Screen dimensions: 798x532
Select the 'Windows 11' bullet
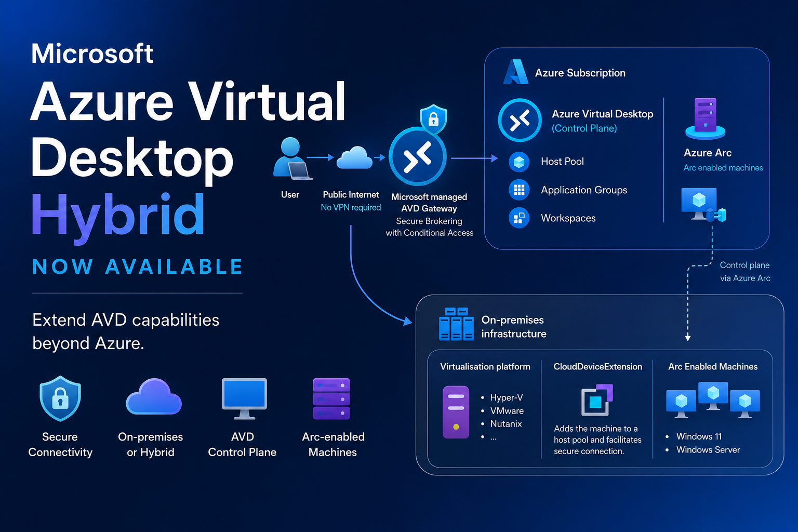699,436
